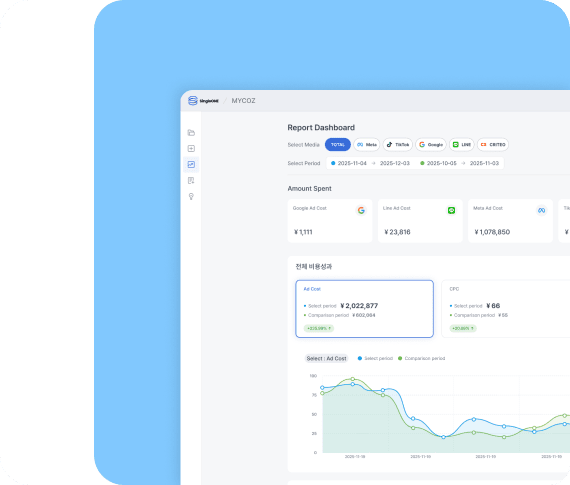The image size is (570, 485).
Task: Choose the CRITEO media chip
Action: [x=493, y=144]
